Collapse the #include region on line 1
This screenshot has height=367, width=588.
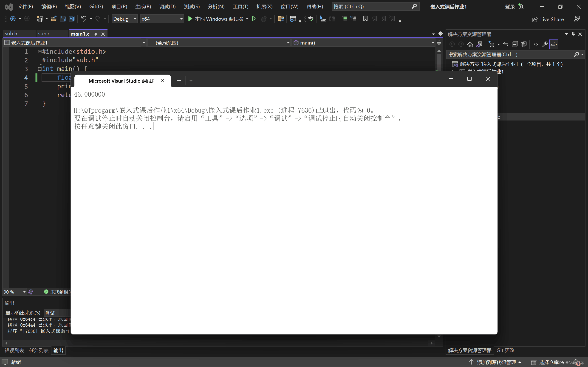click(40, 51)
